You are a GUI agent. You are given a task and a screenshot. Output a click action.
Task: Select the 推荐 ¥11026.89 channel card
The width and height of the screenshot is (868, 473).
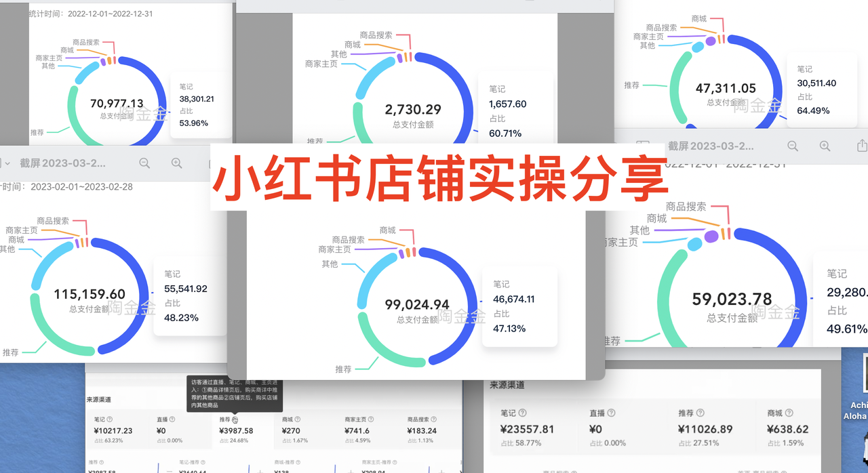pos(712,427)
